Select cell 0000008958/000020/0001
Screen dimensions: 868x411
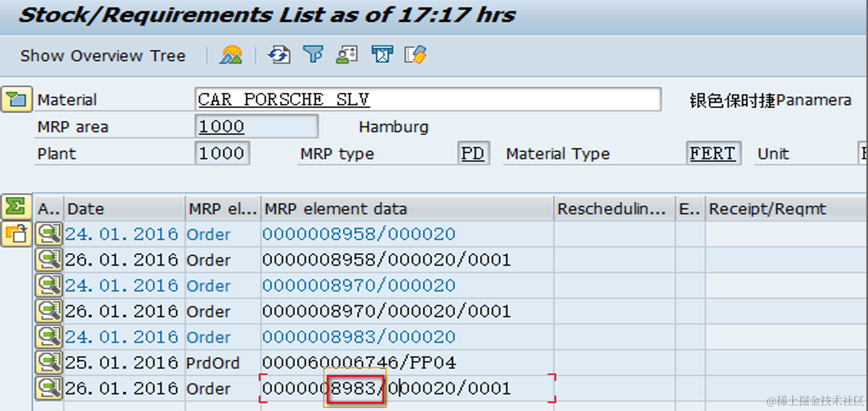click(x=407, y=260)
